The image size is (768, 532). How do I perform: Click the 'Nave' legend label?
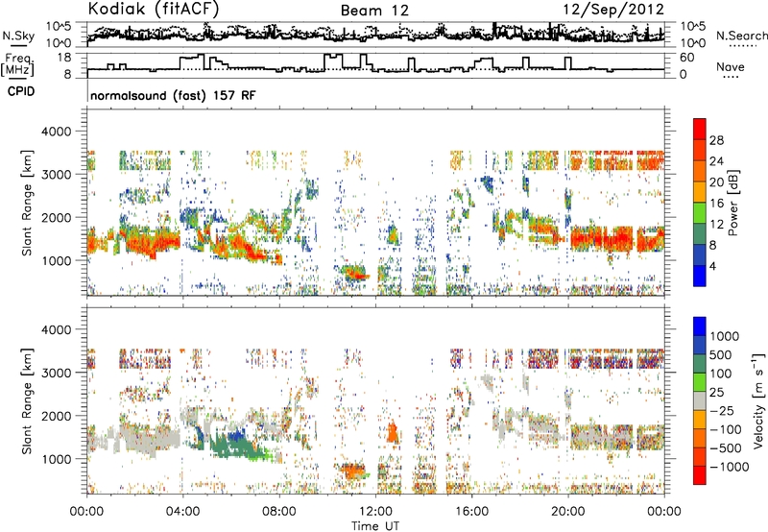[x=731, y=66]
